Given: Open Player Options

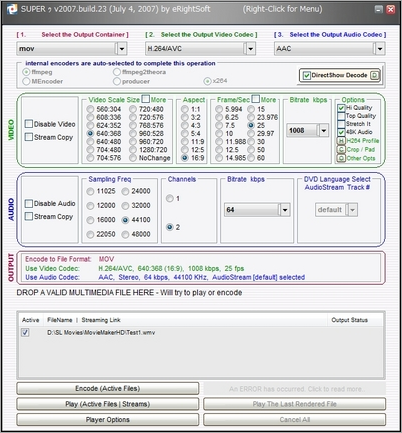Looking at the screenshot, I should [x=108, y=420].
